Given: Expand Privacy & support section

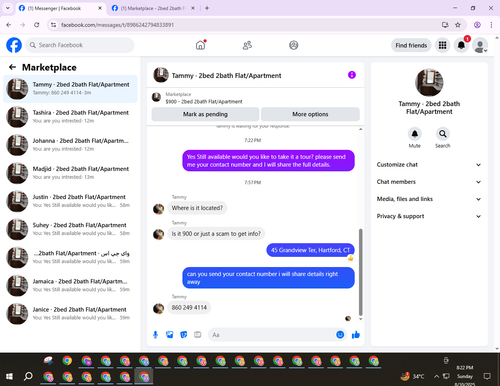Looking at the screenshot, I should pyautogui.click(x=429, y=216).
